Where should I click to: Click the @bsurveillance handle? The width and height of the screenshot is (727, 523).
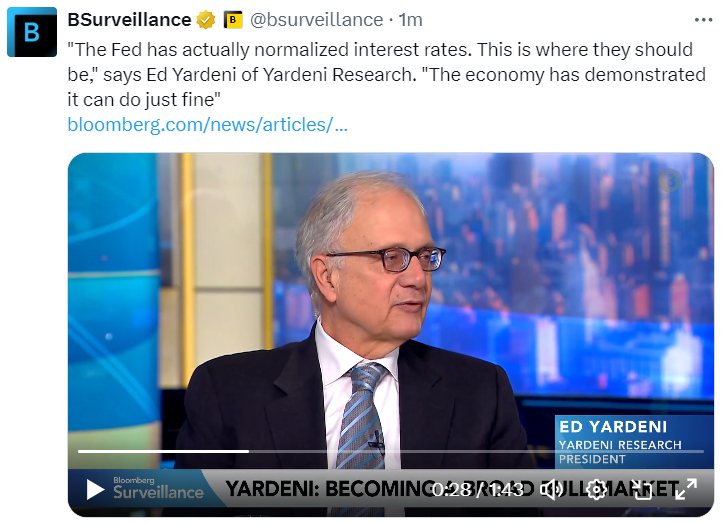(315, 20)
